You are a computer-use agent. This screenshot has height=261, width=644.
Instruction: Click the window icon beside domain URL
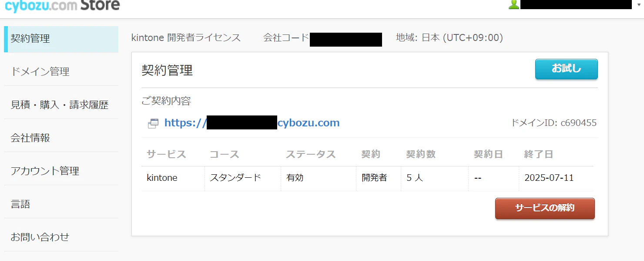point(153,123)
